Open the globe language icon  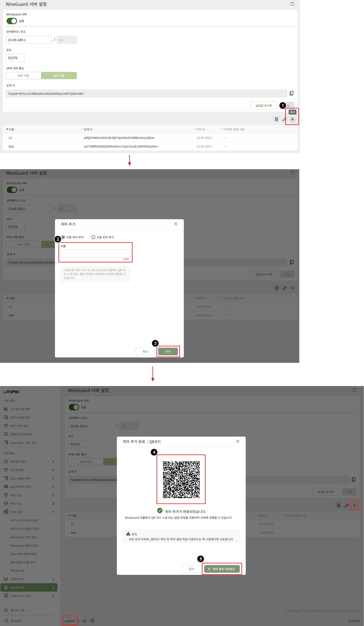(92, 621)
